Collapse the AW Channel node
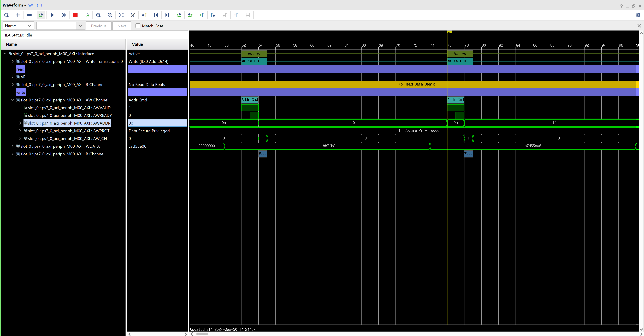The width and height of the screenshot is (644, 336). (13, 100)
